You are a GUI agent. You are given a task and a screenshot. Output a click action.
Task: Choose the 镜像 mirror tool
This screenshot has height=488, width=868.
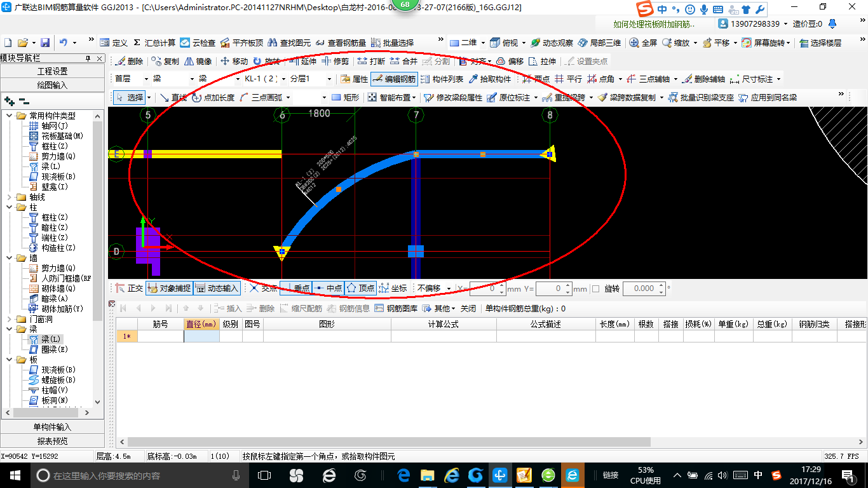tap(198, 62)
